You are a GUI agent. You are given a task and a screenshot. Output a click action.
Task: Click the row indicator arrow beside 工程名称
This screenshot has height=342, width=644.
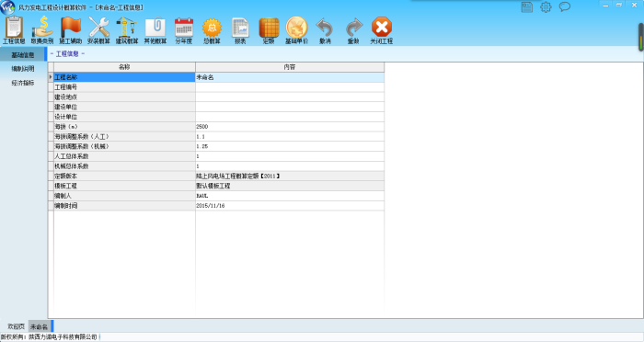[x=51, y=77]
